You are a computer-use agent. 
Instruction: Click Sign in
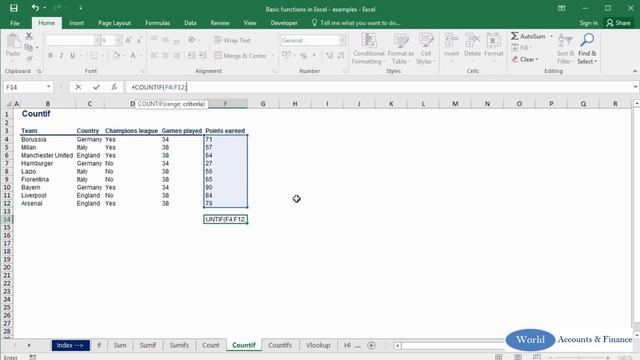(x=589, y=23)
